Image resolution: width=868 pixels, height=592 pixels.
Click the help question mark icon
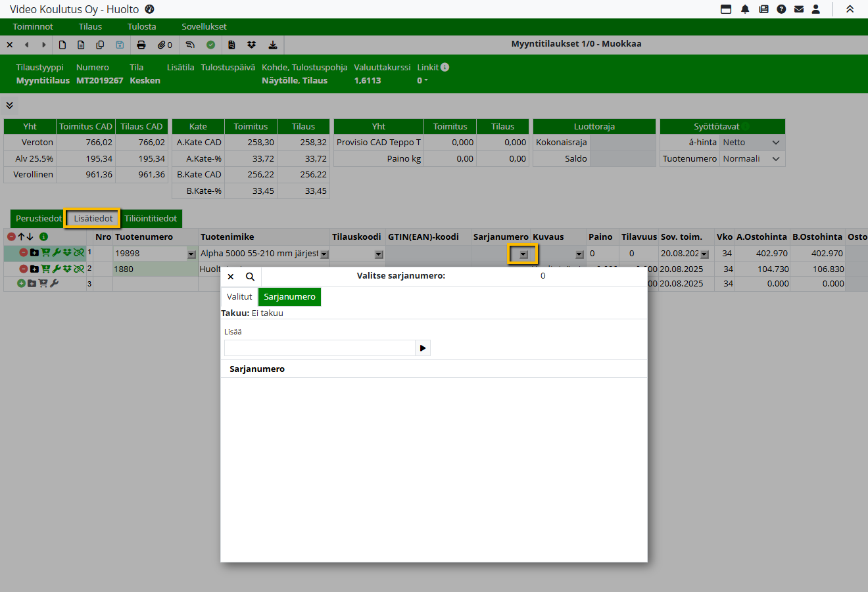(x=781, y=9)
